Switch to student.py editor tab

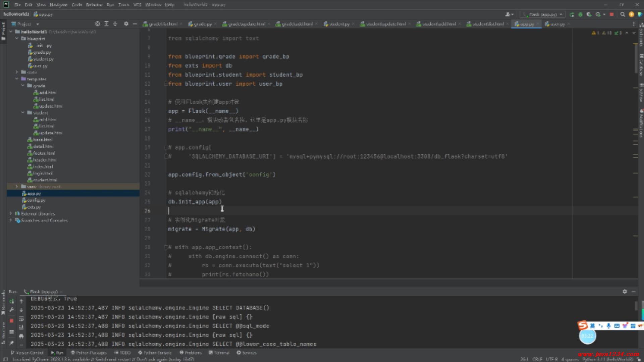(x=339, y=24)
